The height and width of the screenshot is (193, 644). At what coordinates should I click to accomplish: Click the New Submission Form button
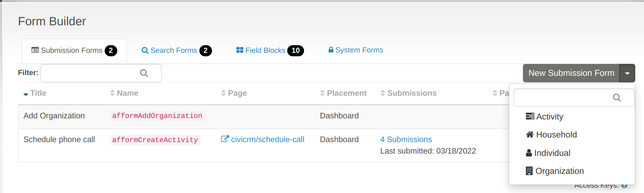pos(571,73)
